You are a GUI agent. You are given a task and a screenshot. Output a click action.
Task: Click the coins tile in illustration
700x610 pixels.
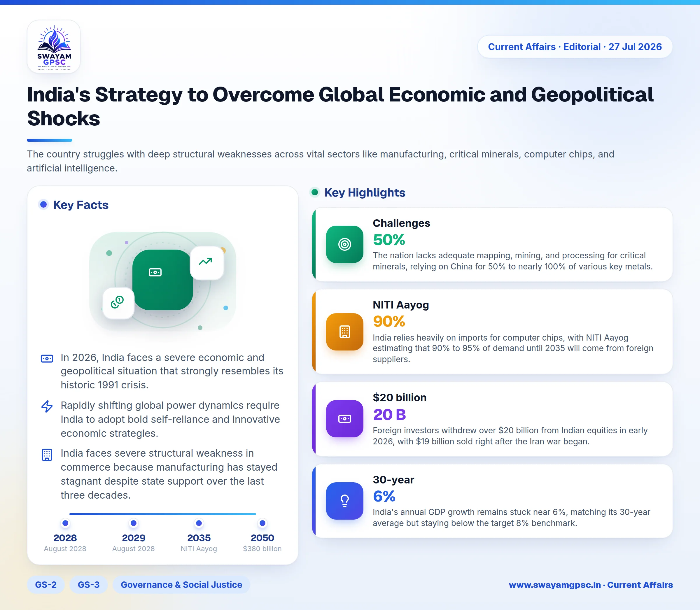(x=118, y=303)
